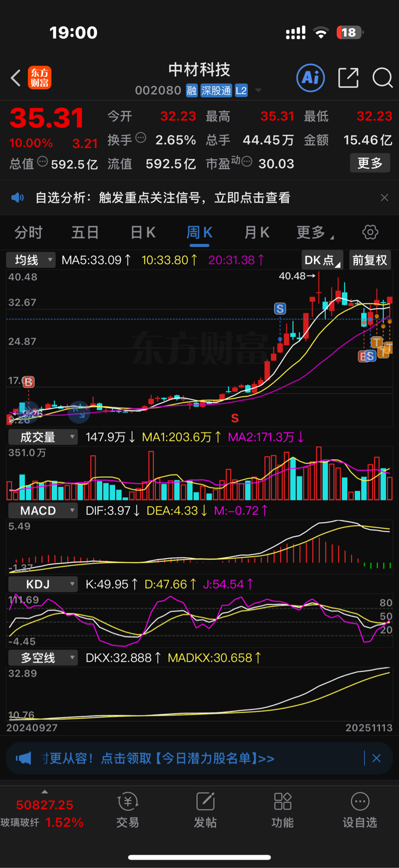Image resolution: width=399 pixels, height=868 pixels.
Task: Tap the back arrow icon
Action: (16, 78)
